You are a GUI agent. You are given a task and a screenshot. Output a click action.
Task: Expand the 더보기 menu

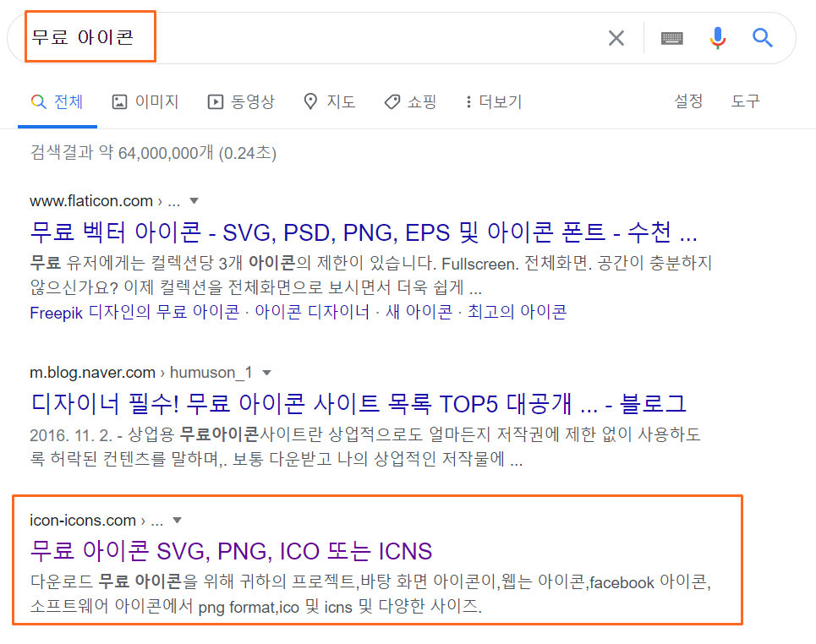[493, 101]
